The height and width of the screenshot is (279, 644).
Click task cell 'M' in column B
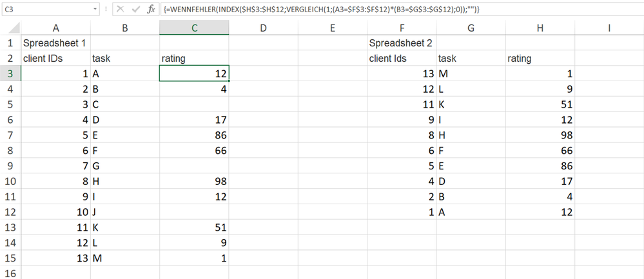coord(125,258)
